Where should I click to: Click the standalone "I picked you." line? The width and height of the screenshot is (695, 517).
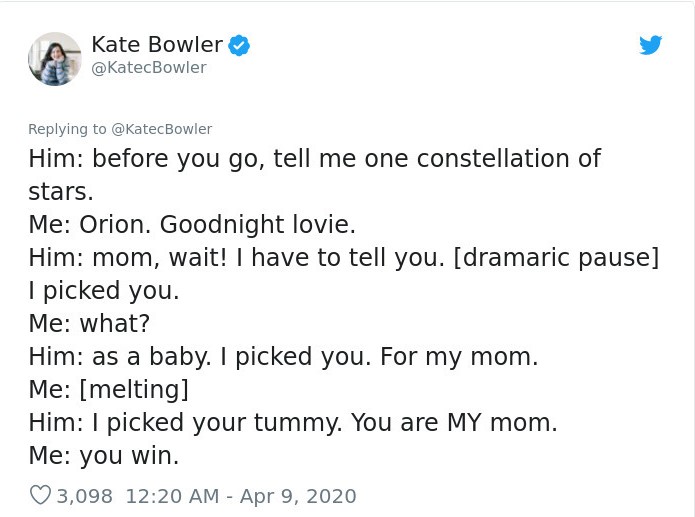[104, 290]
